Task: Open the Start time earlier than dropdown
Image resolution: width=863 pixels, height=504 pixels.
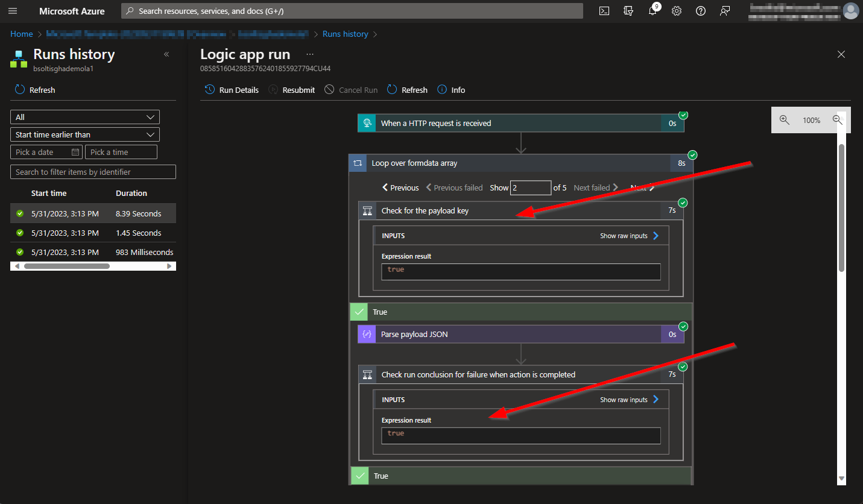Action: click(x=85, y=134)
